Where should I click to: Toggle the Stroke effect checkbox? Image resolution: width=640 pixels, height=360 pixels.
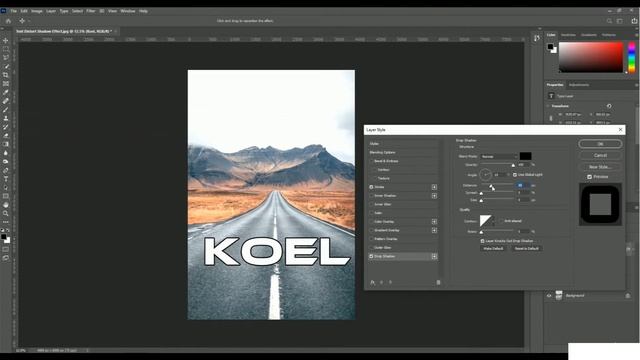[371, 187]
